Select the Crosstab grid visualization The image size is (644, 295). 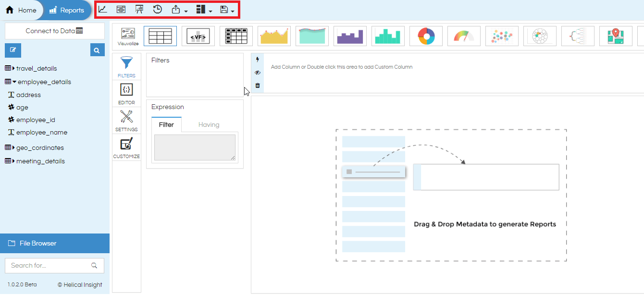[236, 36]
